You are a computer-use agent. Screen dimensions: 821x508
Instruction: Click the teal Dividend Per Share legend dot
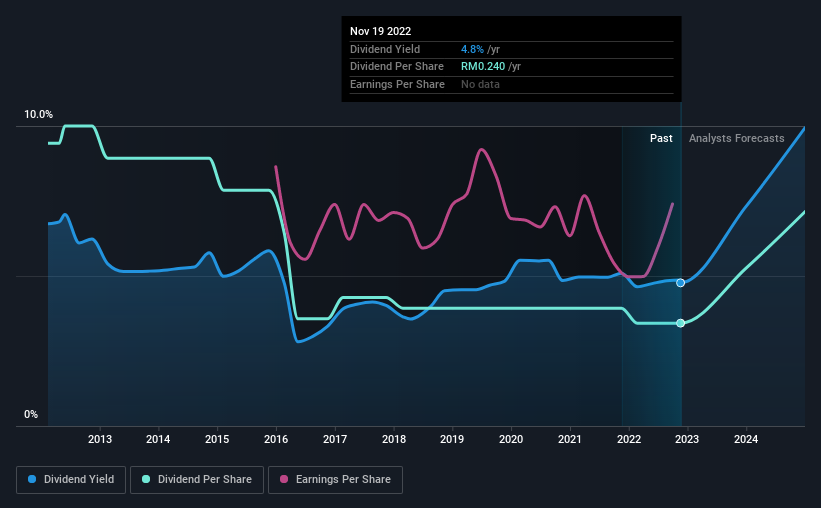146,479
